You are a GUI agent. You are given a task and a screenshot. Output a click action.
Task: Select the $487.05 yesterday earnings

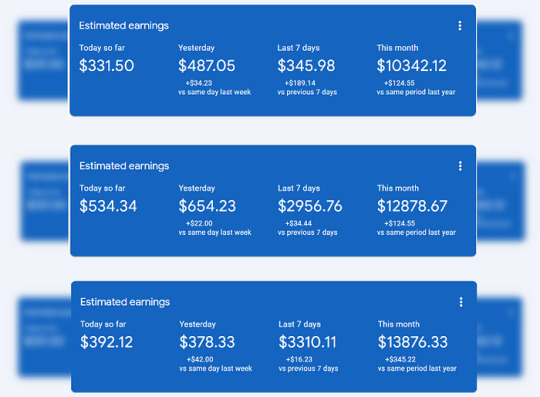coord(207,65)
